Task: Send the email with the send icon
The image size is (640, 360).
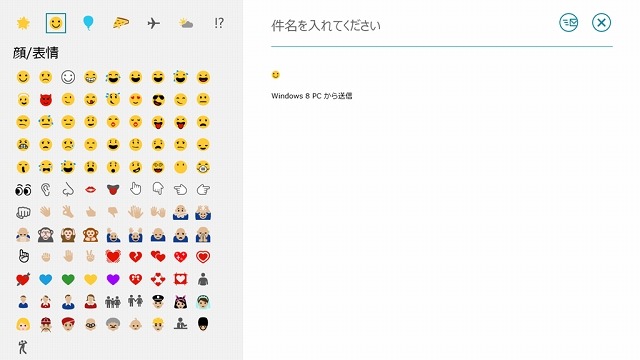Action: (569, 22)
